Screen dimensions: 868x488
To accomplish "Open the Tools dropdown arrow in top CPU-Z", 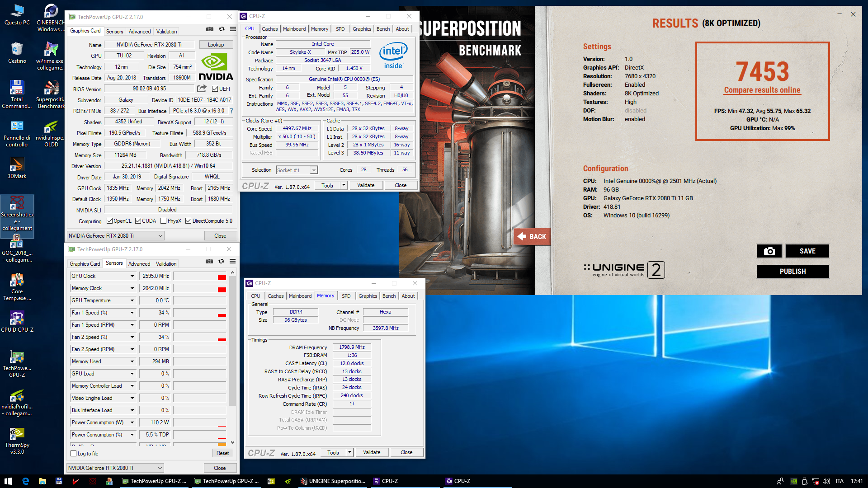I will click(x=344, y=185).
